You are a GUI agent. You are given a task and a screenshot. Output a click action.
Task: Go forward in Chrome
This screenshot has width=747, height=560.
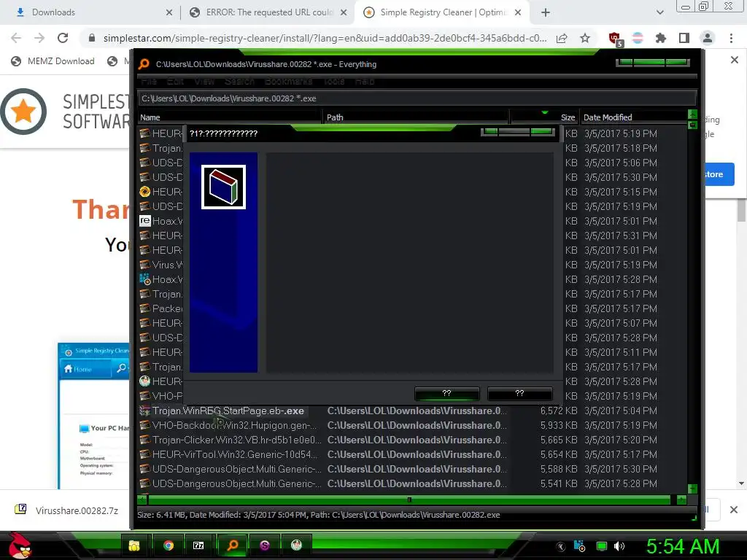click(39, 38)
